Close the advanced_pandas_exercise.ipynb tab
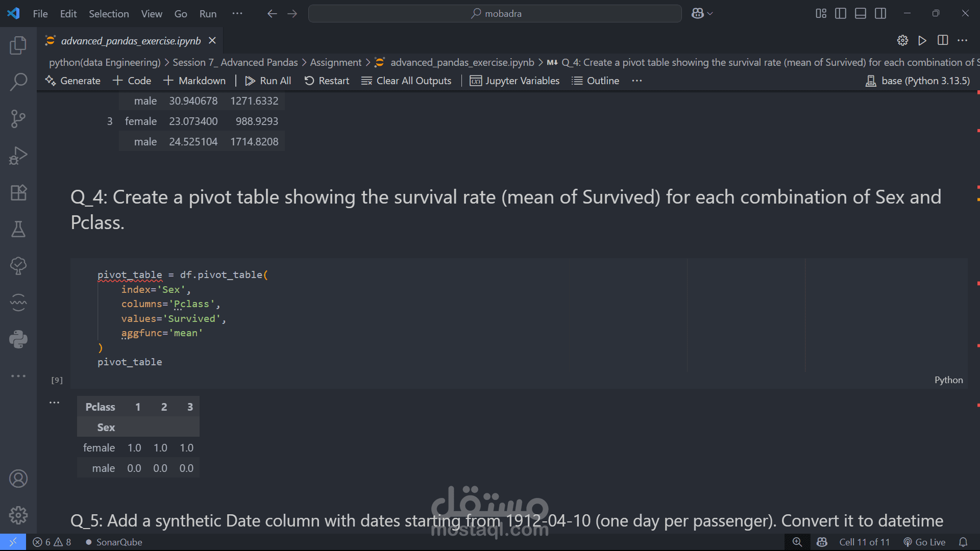This screenshot has height=551, width=980. (212, 40)
